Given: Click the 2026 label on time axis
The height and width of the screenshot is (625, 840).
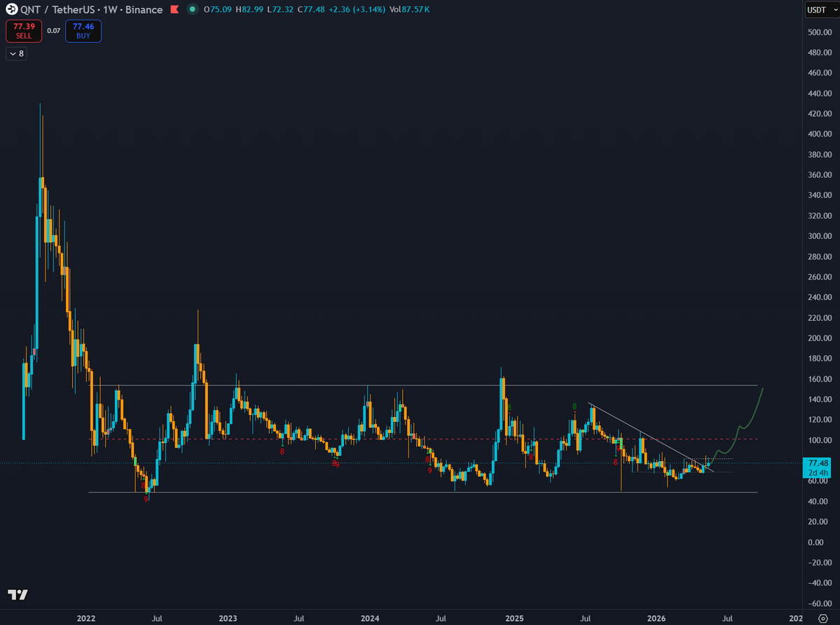Looking at the screenshot, I should tap(656, 619).
